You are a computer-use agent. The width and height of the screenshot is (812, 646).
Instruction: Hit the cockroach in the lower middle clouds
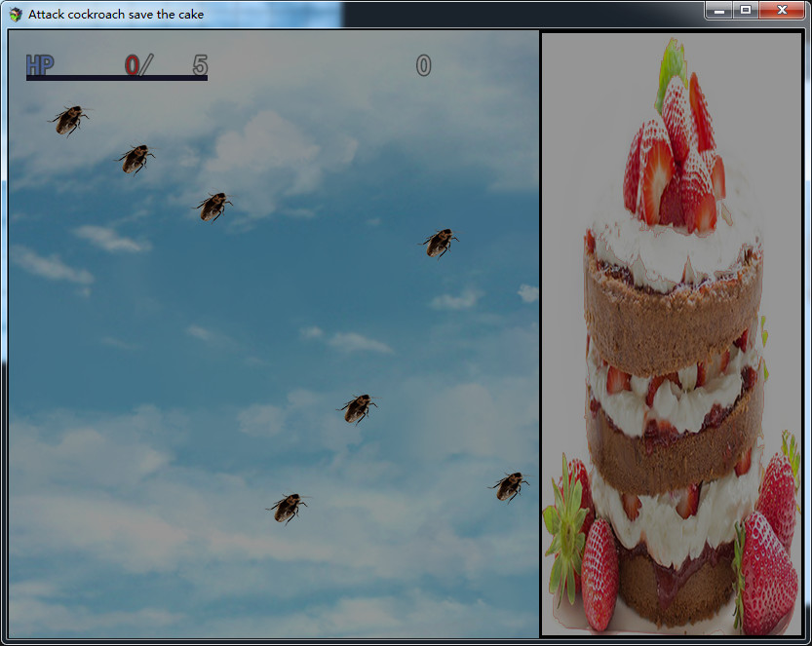pyautogui.click(x=358, y=408)
